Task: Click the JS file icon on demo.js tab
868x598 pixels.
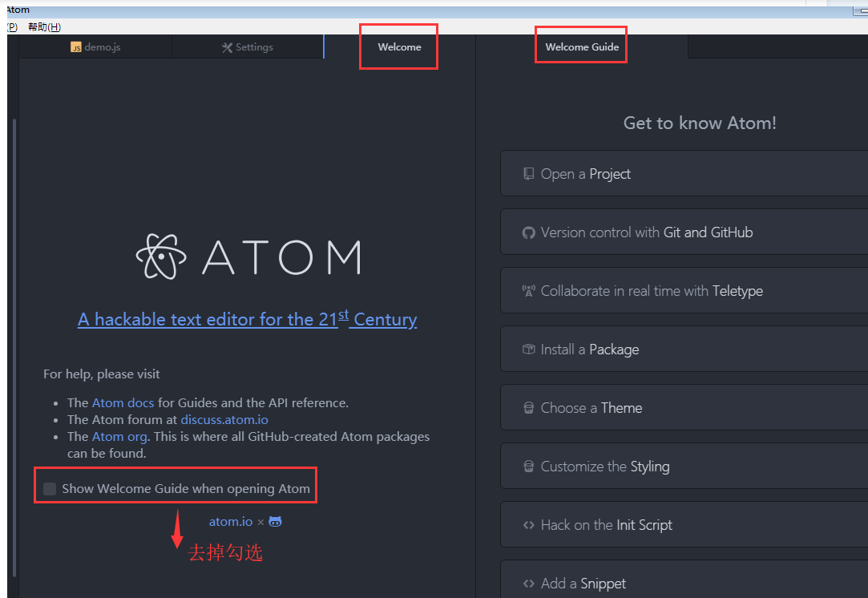Action: [76, 47]
